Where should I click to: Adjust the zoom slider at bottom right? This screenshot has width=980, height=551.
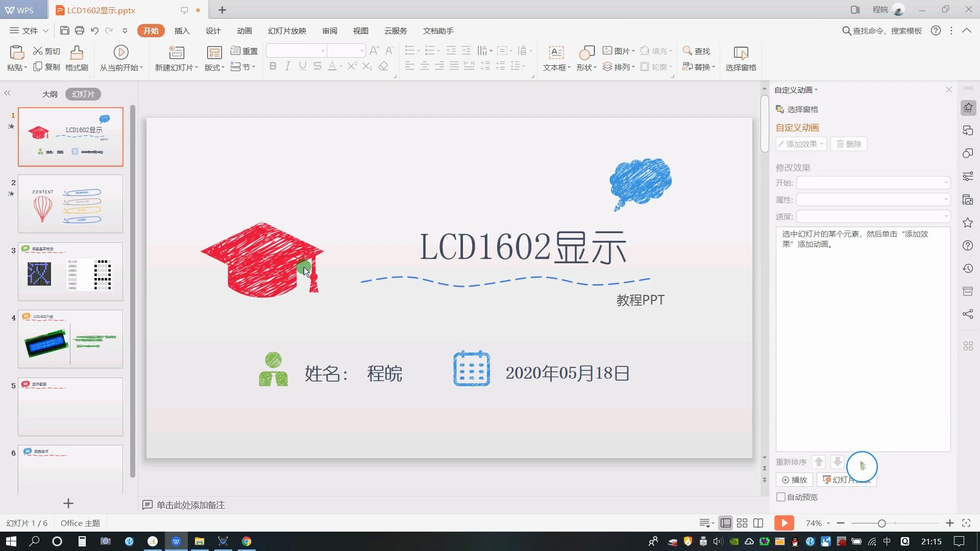tap(882, 523)
